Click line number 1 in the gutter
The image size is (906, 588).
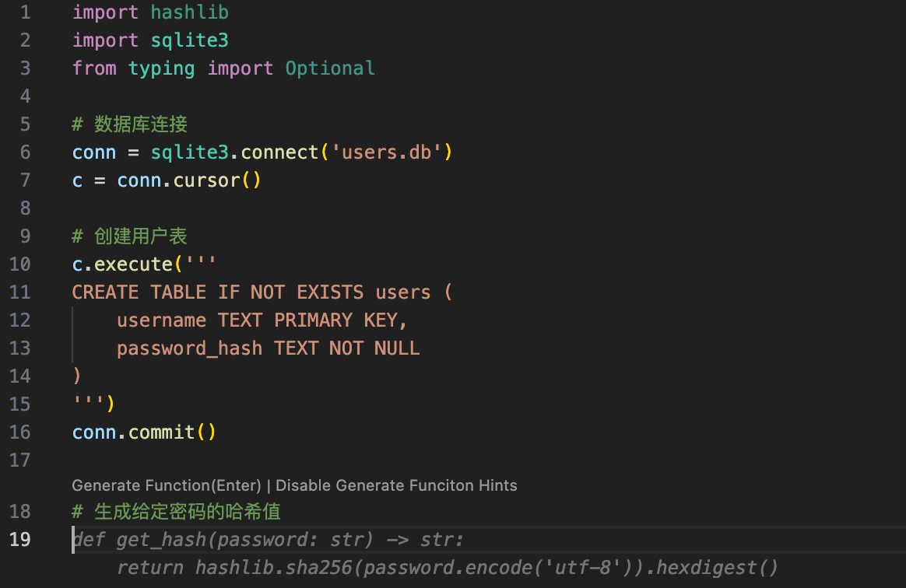pos(25,12)
